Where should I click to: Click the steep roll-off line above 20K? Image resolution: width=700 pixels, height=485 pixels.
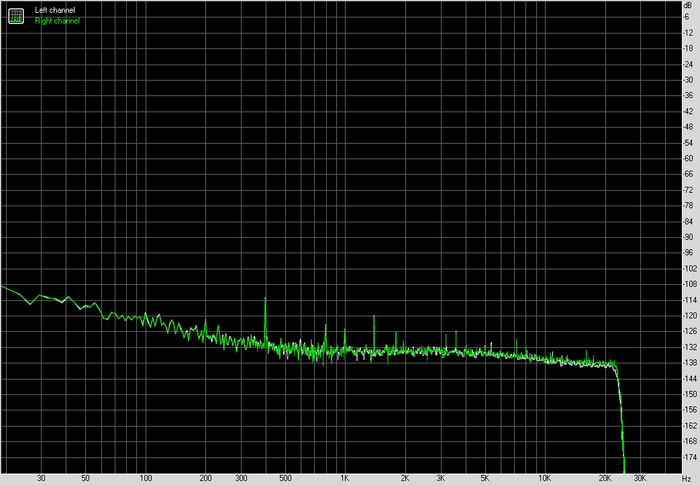621,420
